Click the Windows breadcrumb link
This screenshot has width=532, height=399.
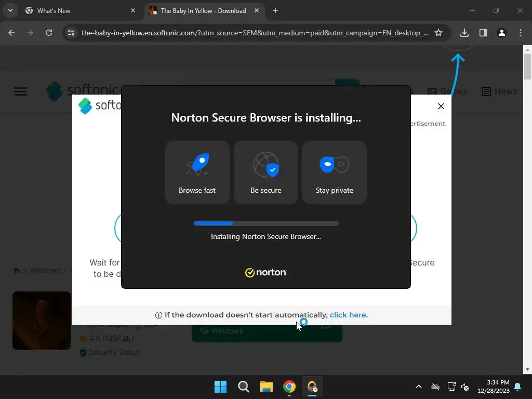pyautogui.click(x=45, y=270)
